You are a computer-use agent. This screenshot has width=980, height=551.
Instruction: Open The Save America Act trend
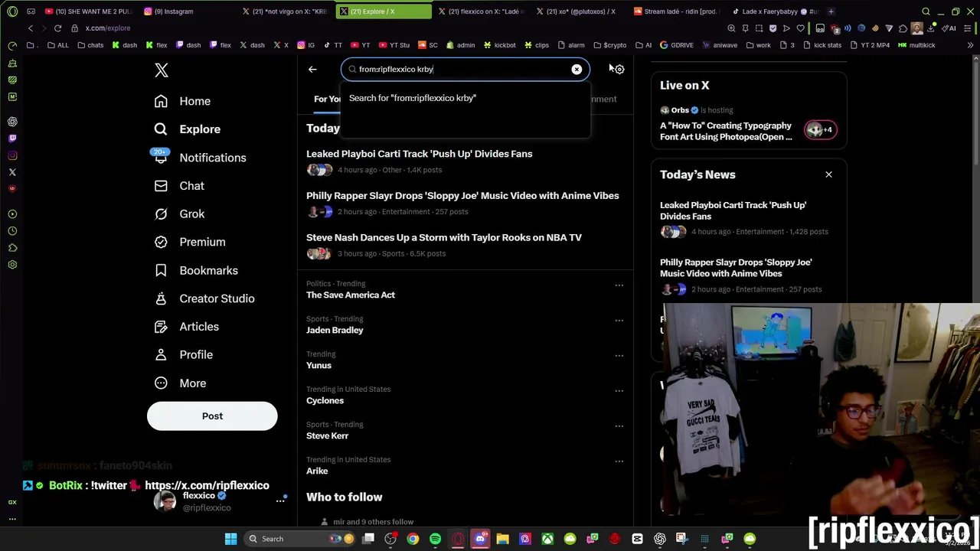click(x=351, y=295)
